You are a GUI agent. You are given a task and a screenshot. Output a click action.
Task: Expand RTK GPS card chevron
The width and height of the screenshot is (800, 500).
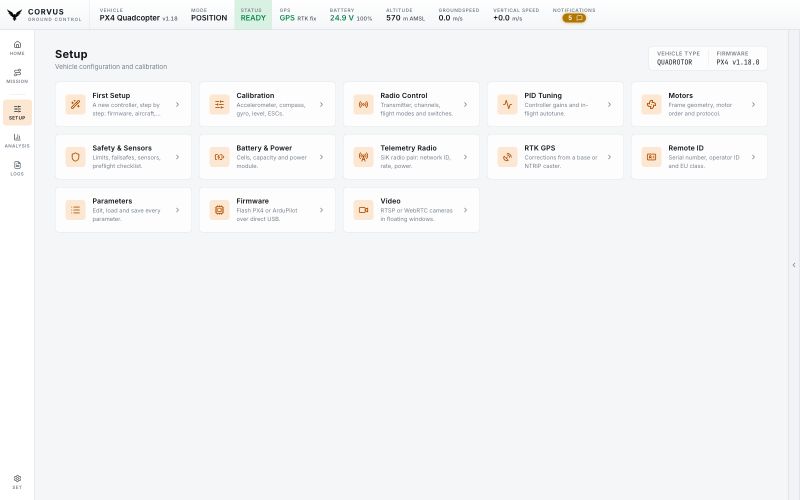609,157
